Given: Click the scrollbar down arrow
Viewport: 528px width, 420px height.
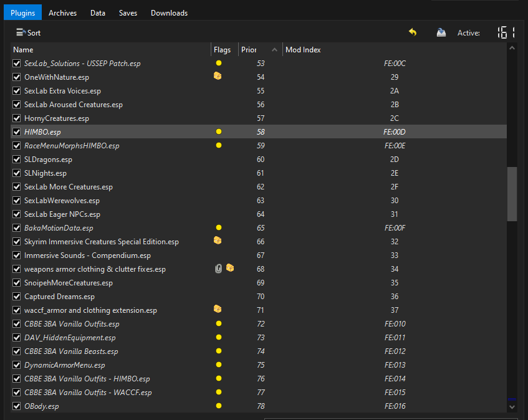Looking at the screenshot, I should (x=512, y=407).
